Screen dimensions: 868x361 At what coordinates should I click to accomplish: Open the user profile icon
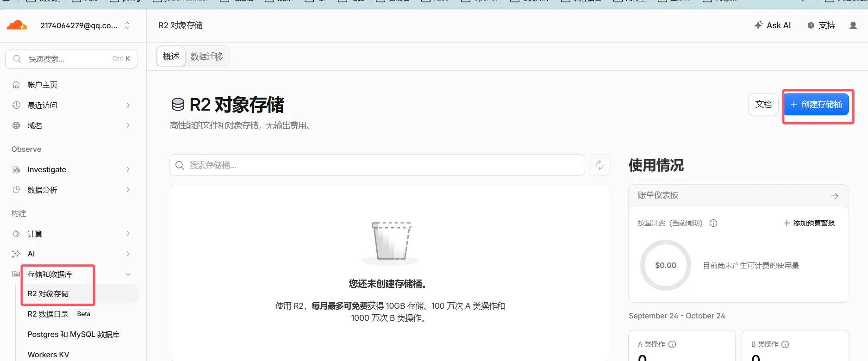point(853,25)
